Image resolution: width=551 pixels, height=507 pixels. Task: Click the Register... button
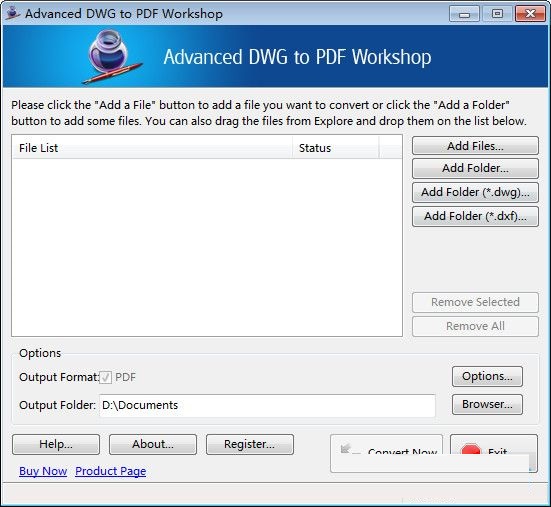[250, 444]
